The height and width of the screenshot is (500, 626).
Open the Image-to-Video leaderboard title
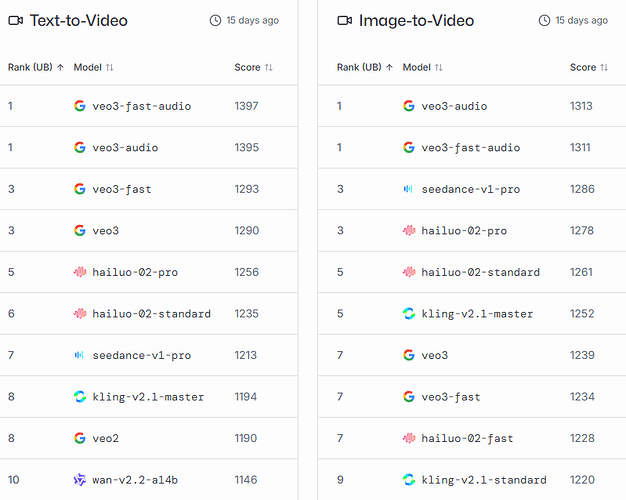point(416,20)
